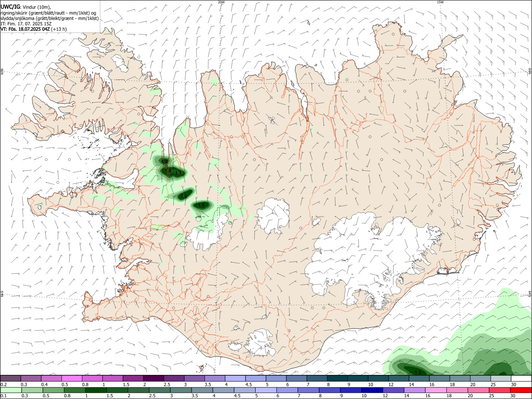Click the '3.5' label in upper legend row

coord(208,384)
